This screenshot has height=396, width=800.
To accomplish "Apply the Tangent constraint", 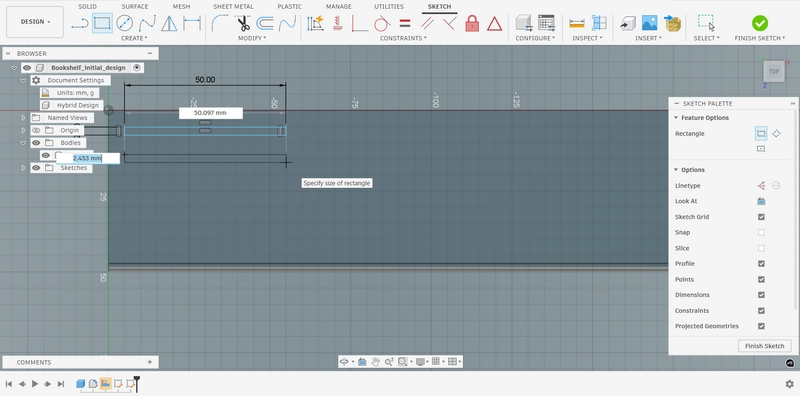I will coord(382,23).
